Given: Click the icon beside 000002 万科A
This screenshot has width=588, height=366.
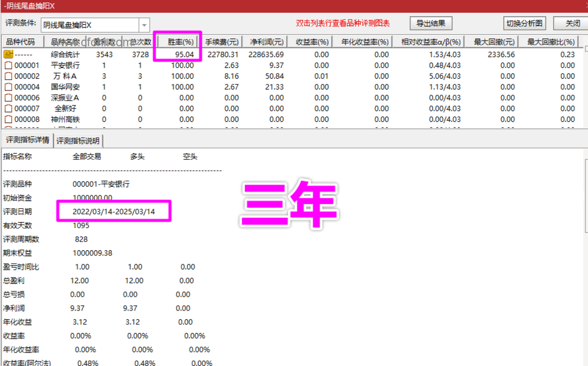Looking at the screenshot, I should click(x=8, y=76).
